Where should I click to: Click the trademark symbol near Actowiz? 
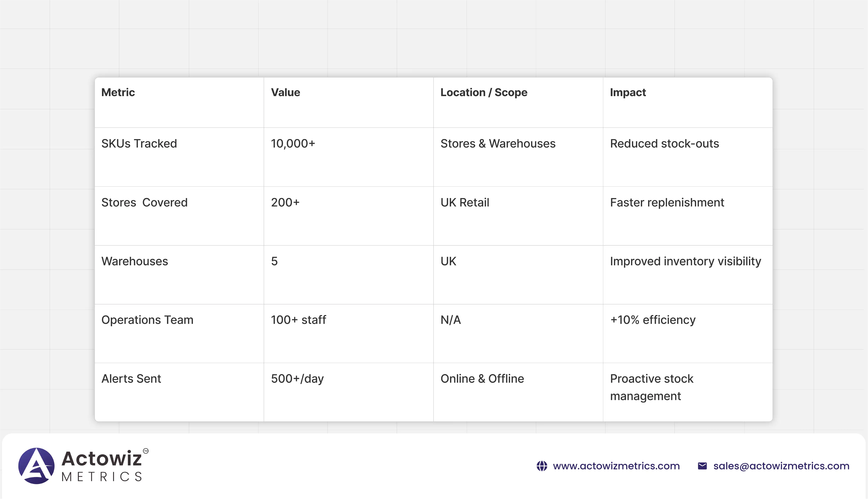click(x=146, y=451)
